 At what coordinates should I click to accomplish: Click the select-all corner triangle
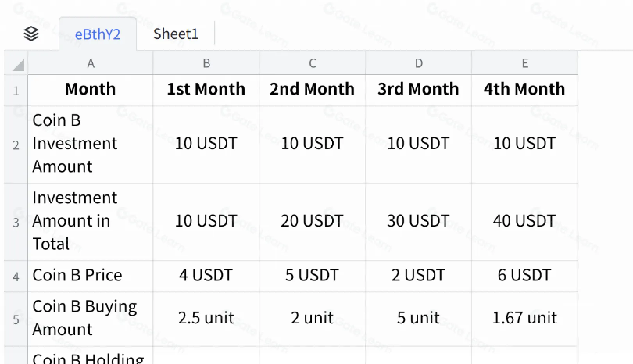click(x=18, y=64)
